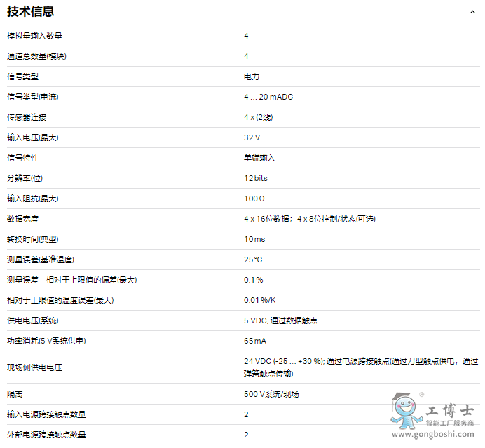
Task: Select the 12 bits resolution value
Action: click(x=256, y=178)
